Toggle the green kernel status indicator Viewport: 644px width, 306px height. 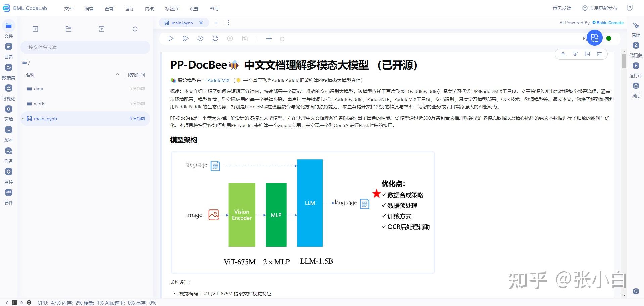609,38
